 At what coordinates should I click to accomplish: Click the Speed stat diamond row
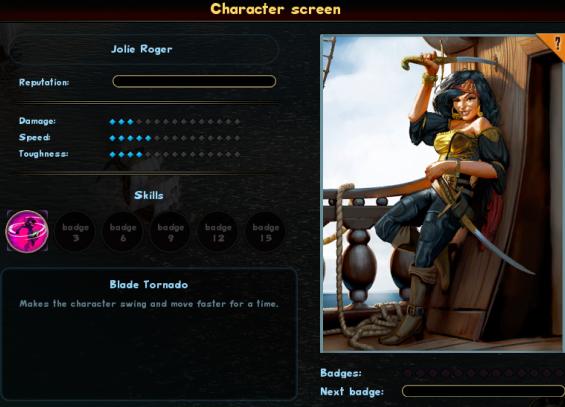click(175, 138)
